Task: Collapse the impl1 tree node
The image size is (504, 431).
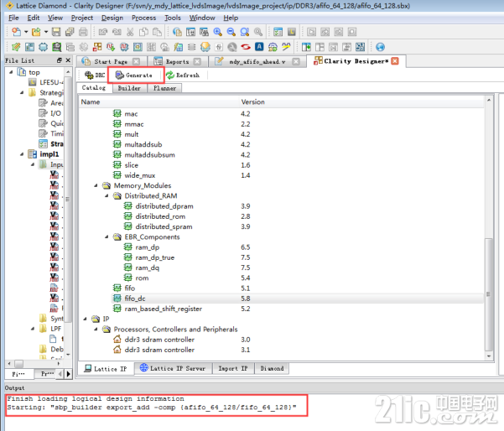Action: 22,154
